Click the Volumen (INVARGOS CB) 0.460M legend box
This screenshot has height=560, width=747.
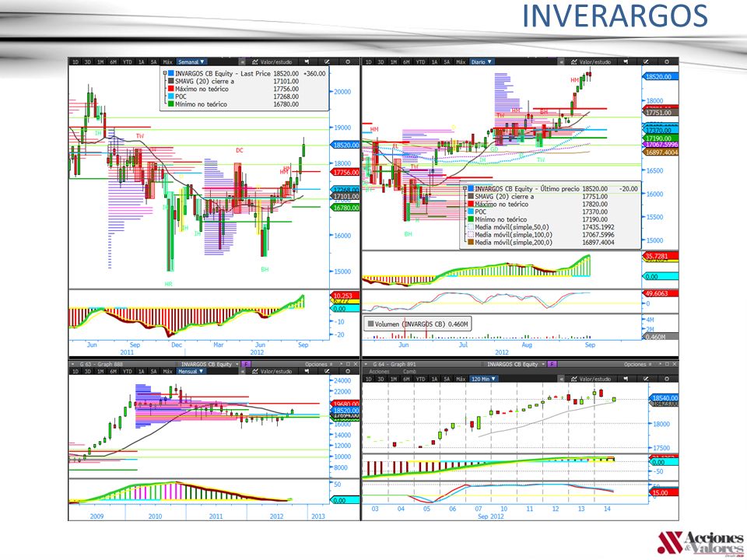coord(417,324)
